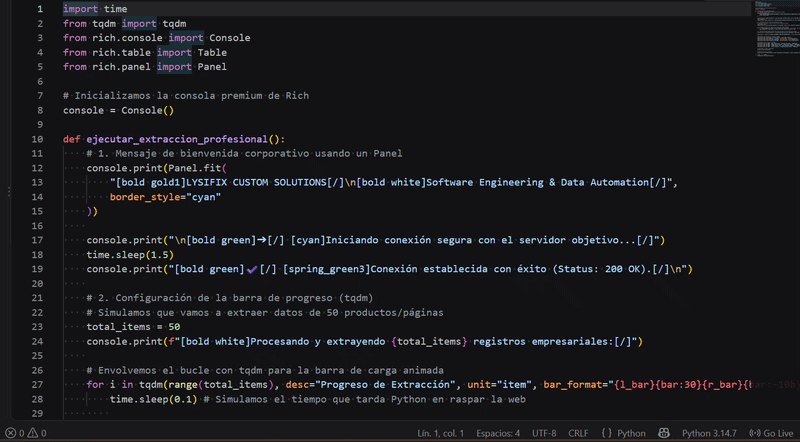Open the Copilot status icon
The image size is (800, 442).
point(663,433)
